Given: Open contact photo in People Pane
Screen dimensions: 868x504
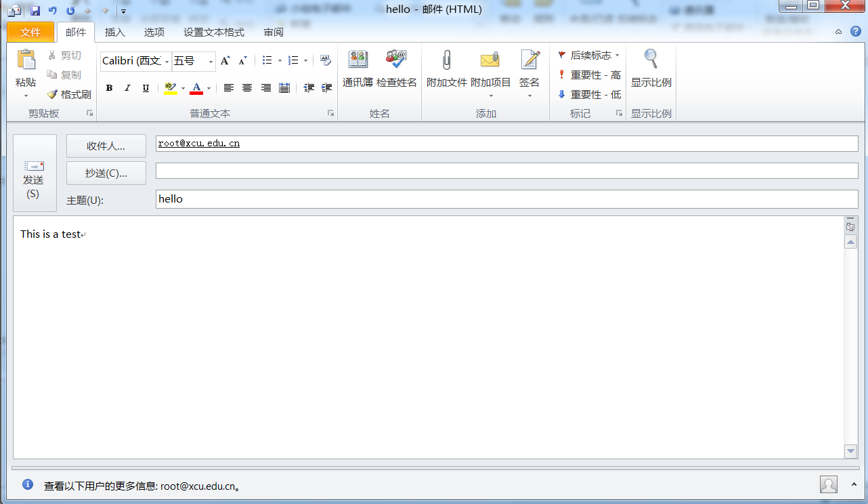Looking at the screenshot, I should point(829,484).
